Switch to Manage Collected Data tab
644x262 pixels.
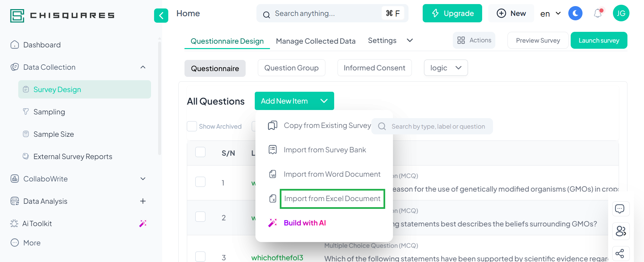coord(316,41)
